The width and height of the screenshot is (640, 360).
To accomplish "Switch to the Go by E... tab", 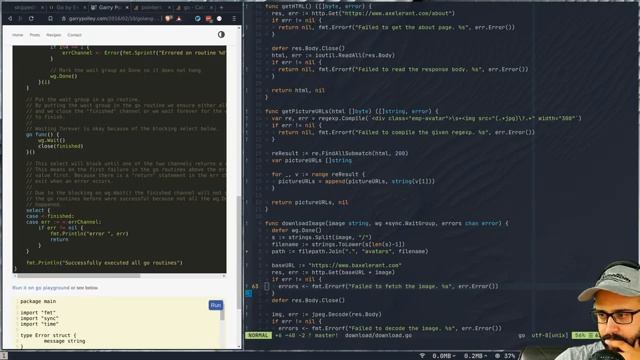I will [66, 7].
